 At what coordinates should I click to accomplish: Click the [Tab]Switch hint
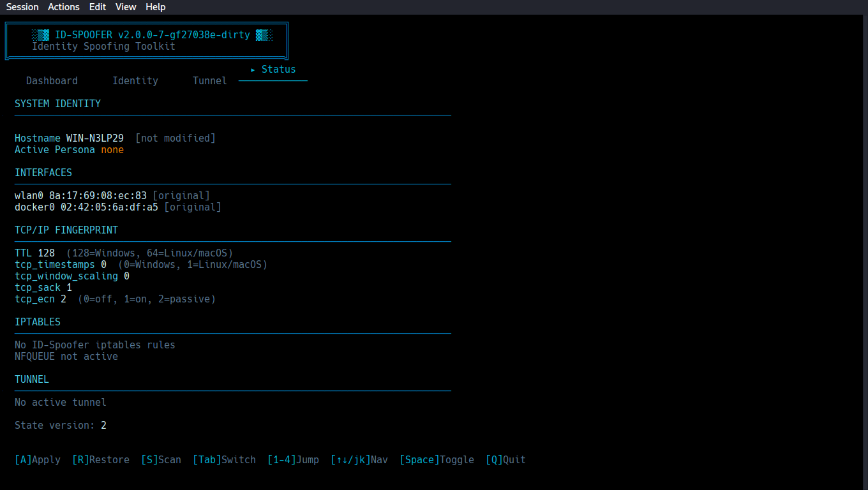[225, 460]
